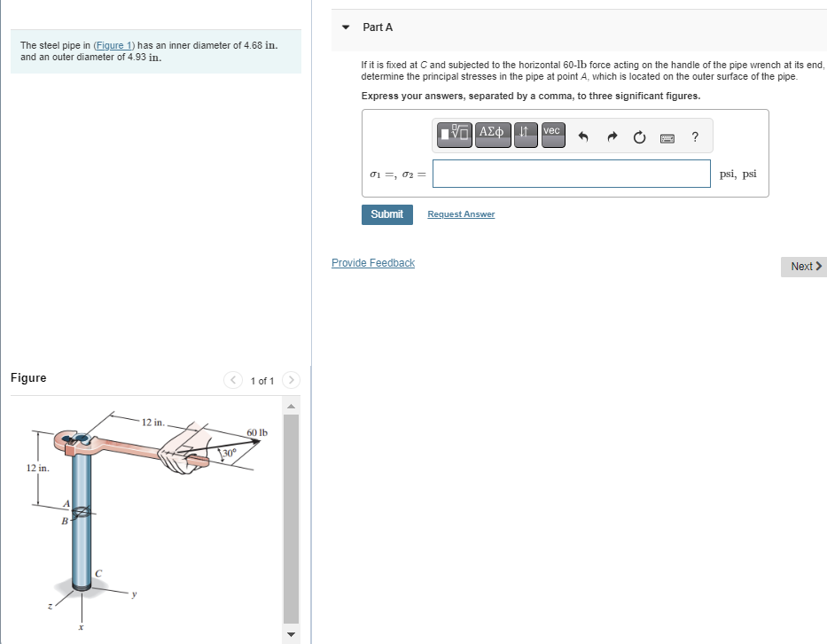The image size is (827, 644).
Task: Click the subscript/superscript arrows icon
Action: tap(524, 134)
